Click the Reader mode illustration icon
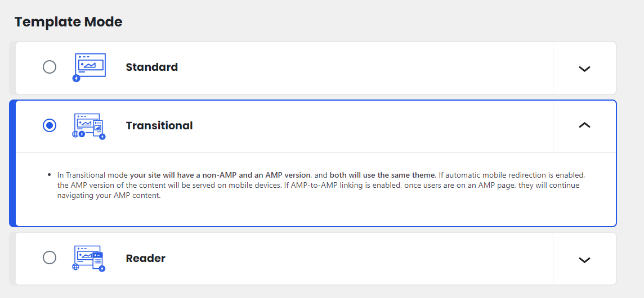 89,259
